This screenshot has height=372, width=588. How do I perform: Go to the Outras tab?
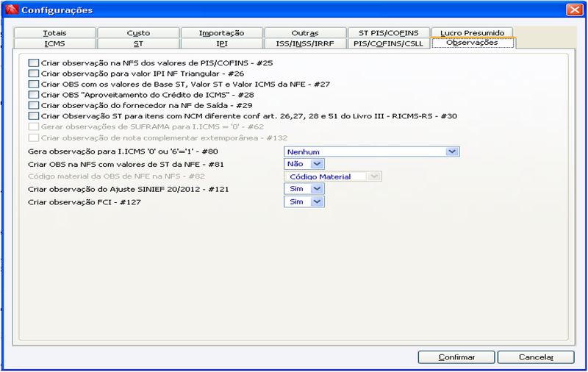(x=305, y=32)
